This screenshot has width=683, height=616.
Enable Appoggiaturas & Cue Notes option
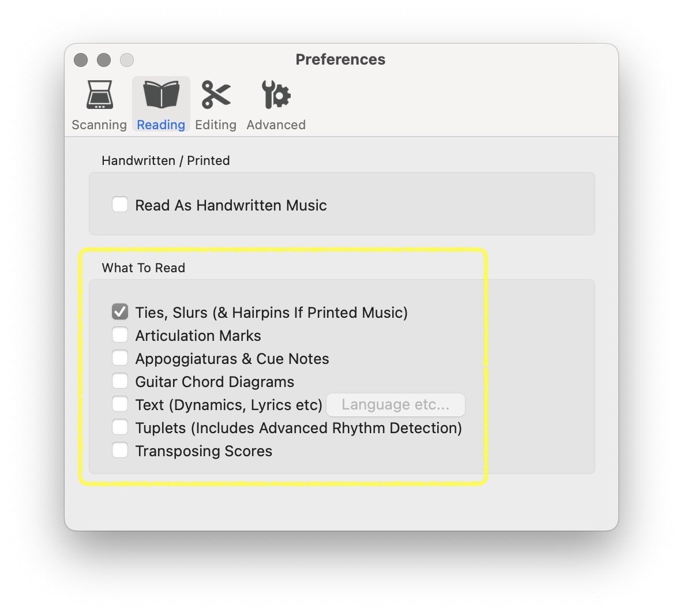pos(120,358)
